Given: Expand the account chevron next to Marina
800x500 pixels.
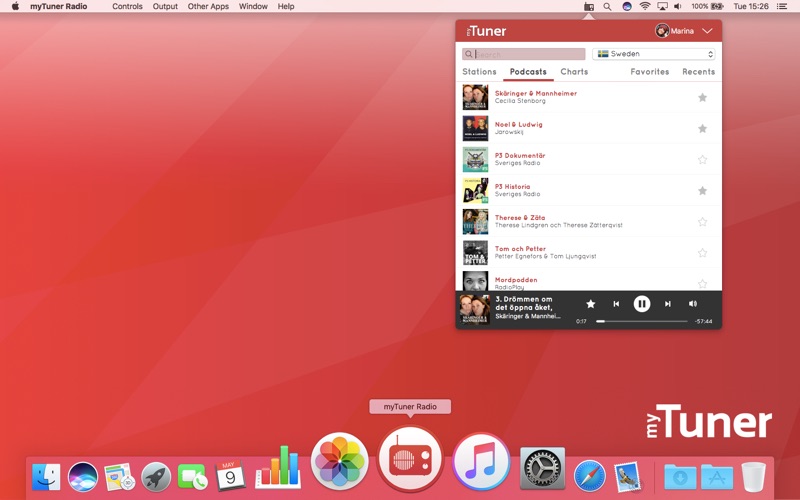Looking at the screenshot, I should point(707,31).
